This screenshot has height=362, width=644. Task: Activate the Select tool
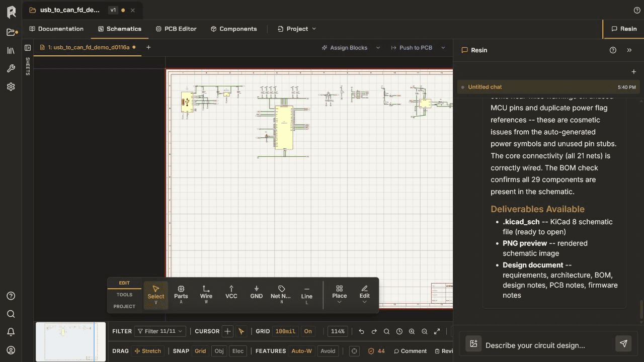[x=156, y=295]
